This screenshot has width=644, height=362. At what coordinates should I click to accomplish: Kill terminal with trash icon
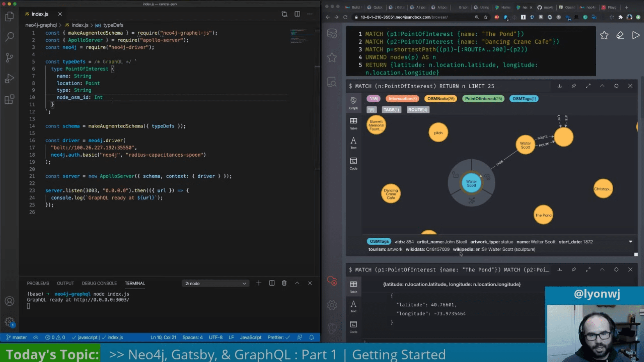tap(284, 283)
